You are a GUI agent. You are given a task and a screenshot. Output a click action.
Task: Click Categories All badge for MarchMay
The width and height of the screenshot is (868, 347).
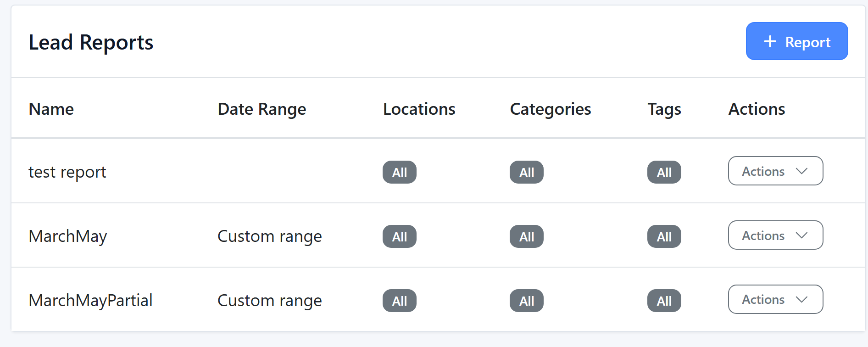[x=526, y=237]
